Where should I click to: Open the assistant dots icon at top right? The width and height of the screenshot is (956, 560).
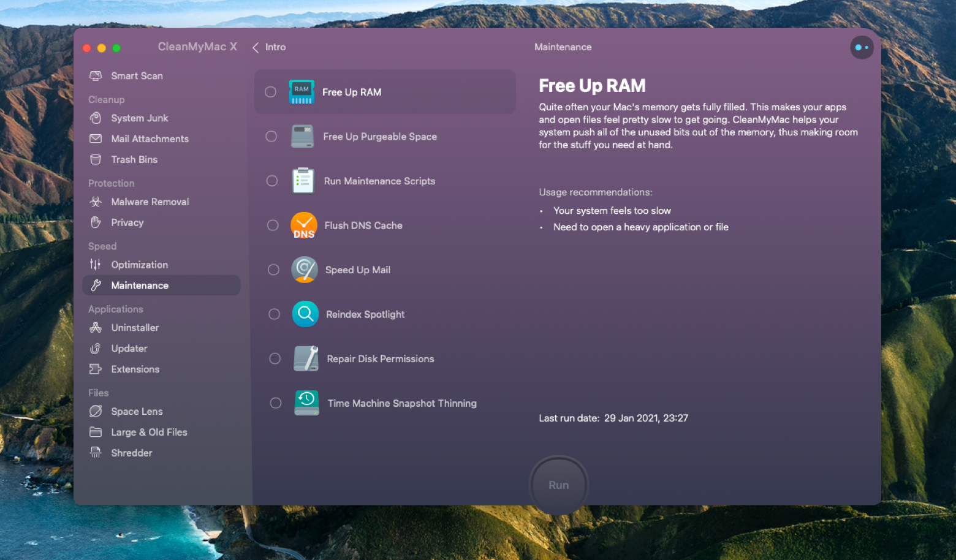(x=862, y=47)
